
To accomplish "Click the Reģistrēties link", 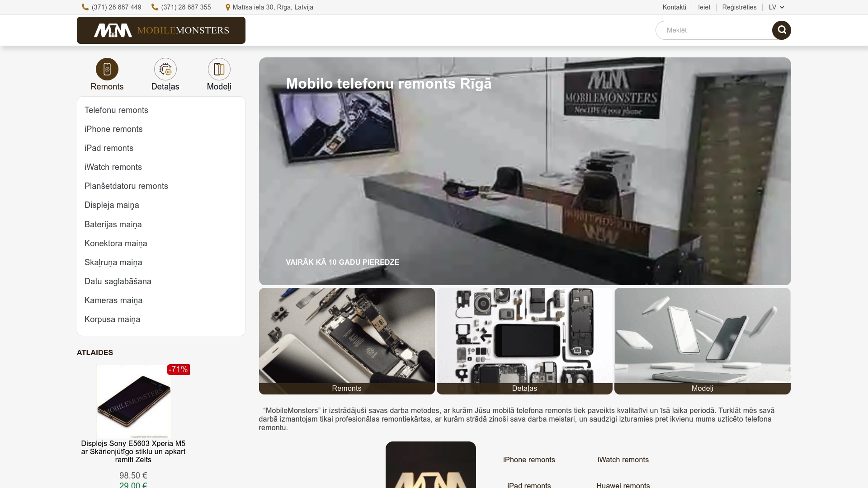I will pos(740,7).
